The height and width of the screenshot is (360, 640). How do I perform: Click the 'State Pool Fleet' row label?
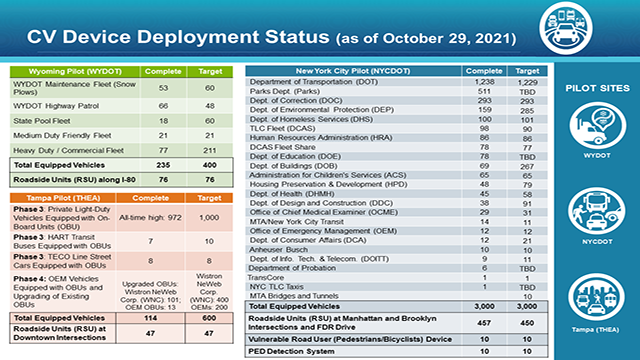pos(42,121)
